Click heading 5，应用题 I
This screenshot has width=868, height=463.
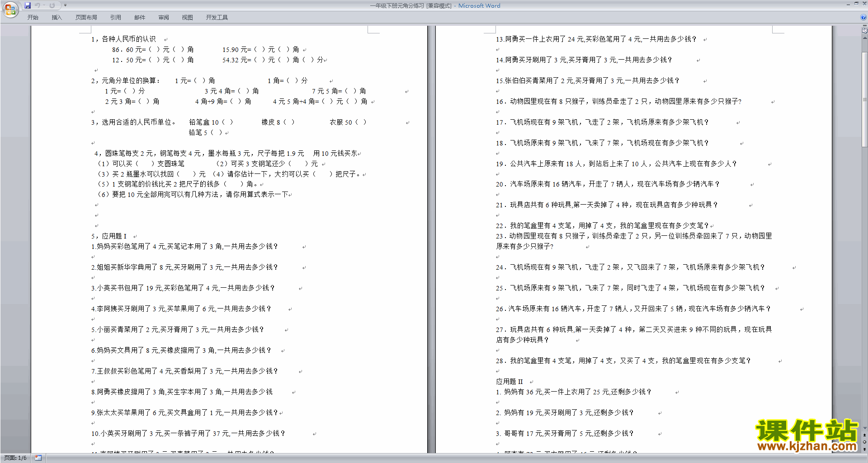(x=109, y=236)
